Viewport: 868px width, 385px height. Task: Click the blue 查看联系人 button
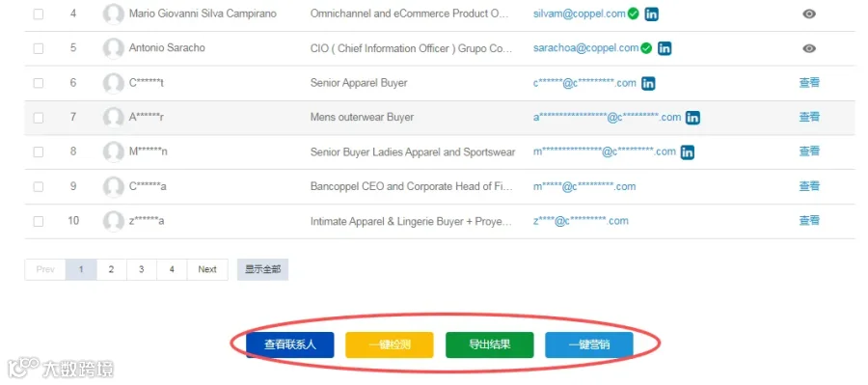pyautogui.click(x=290, y=345)
